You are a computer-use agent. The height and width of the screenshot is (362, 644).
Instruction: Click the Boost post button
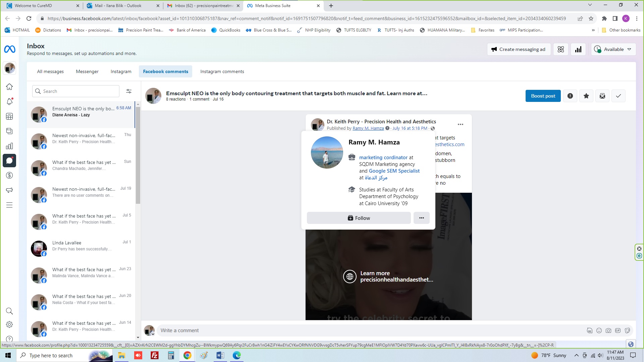(x=543, y=96)
